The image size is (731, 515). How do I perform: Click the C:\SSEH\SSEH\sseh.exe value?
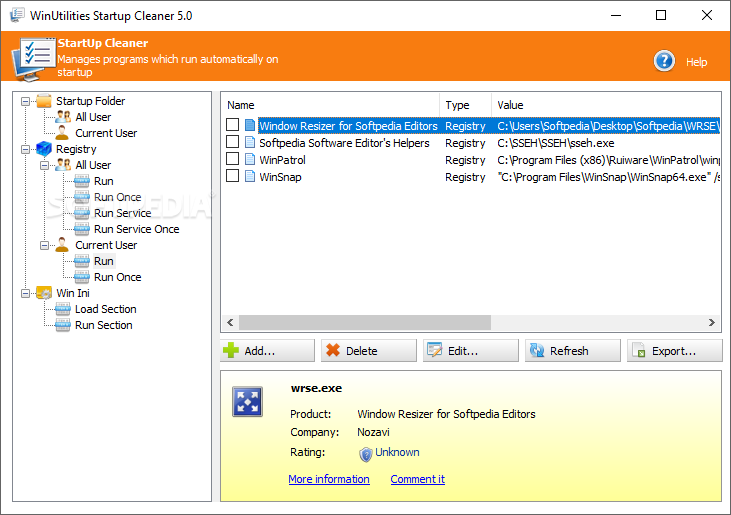pos(556,143)
